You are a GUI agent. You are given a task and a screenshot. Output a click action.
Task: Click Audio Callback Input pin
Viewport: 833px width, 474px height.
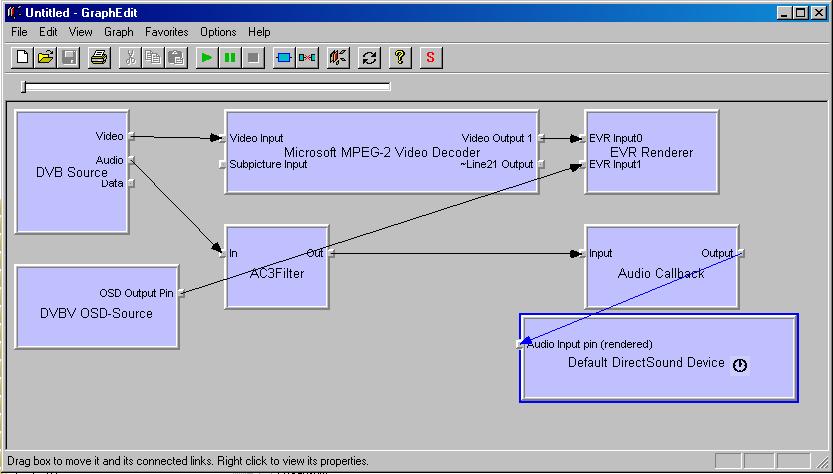582,253
